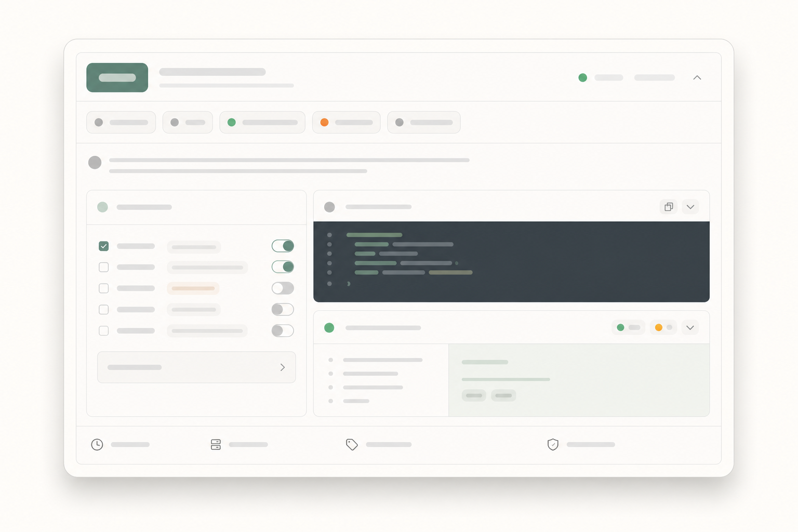Click the pale green circle in the left panel header
This screenshot has height=532, width=798.
[103, 207]
